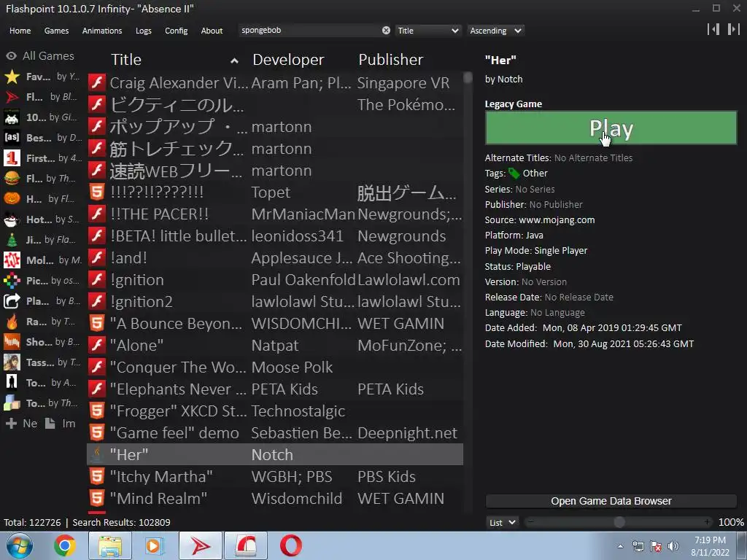
Task: Click the Import playlist file icon
Action: 50,424
